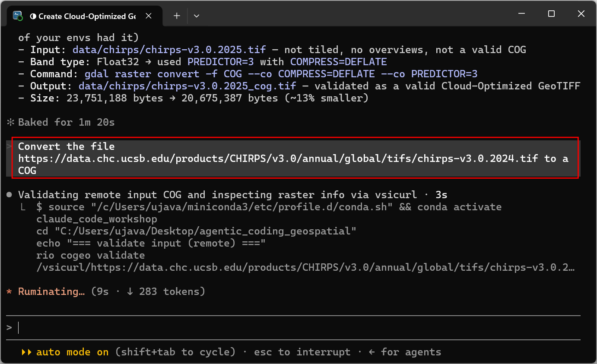This screenshot has width=597, height=364.
Task: Click the 'shift+tab to cycle' hint
Action: (x=175, y=352)
